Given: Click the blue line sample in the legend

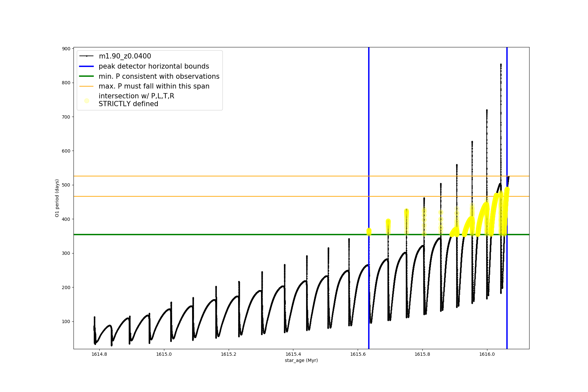Looking at the screenshot, I should (87, 66).
